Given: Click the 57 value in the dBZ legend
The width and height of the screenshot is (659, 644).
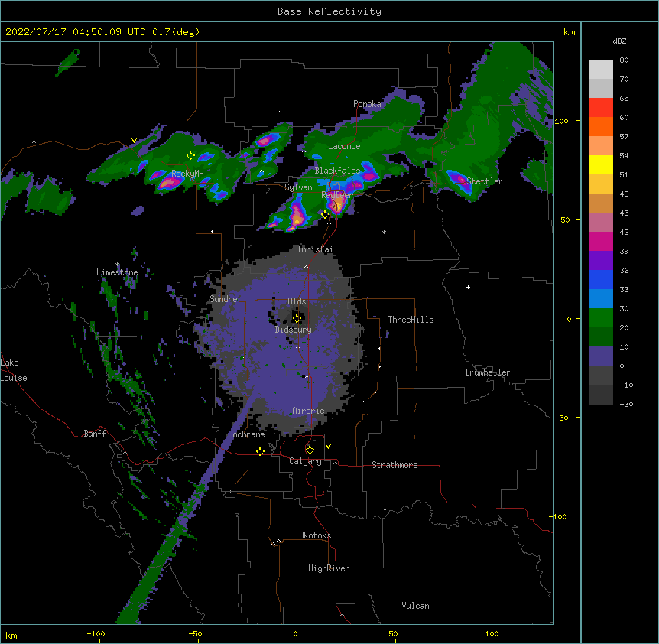Looking at the screenshot, I should [x=624, y=137].
